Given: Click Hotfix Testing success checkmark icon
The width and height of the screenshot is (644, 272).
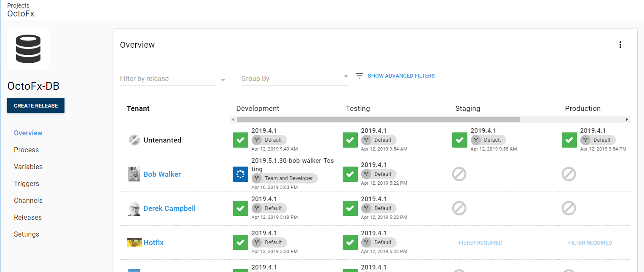Looking at the screenshot, I should (350, 242).
